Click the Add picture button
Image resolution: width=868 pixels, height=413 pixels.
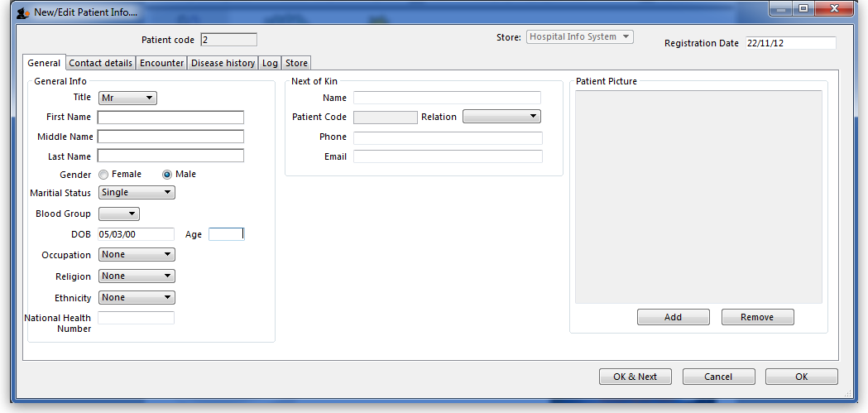click(673, 317)
